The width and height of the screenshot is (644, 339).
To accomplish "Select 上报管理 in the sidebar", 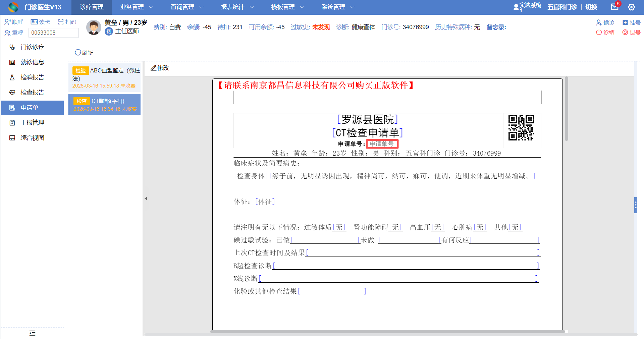I will click(33, 123).
